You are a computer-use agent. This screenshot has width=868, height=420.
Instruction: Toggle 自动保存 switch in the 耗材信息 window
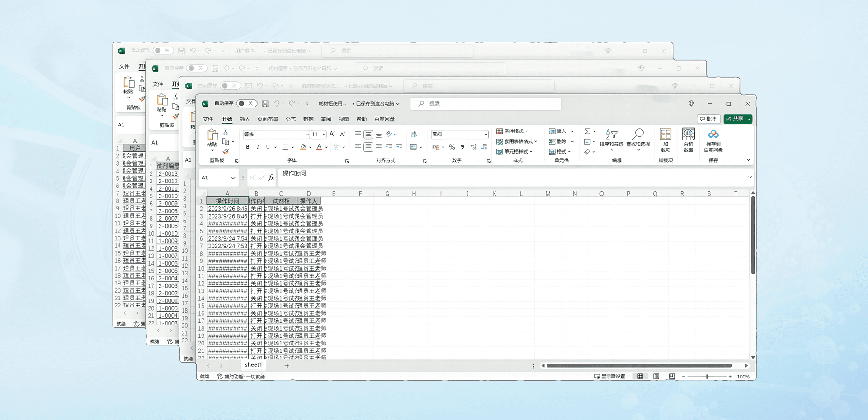coord(197,68)
